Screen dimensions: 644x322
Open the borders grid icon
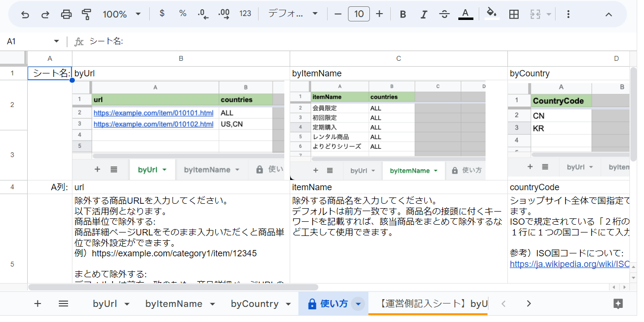[514, 14]
